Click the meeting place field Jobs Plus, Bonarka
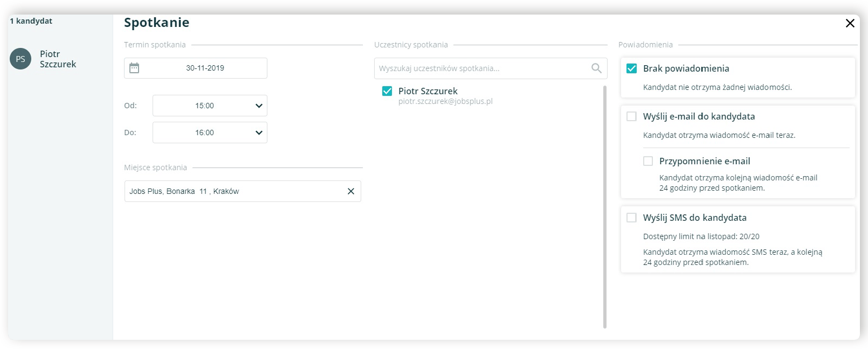 click(x=243, y=191)
